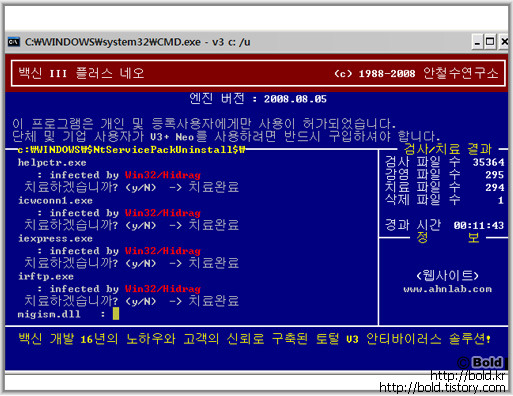Viewport: 513px width, 396px height.
Task: Click the file name 'irftp.exe'
Action: [46, 277]
